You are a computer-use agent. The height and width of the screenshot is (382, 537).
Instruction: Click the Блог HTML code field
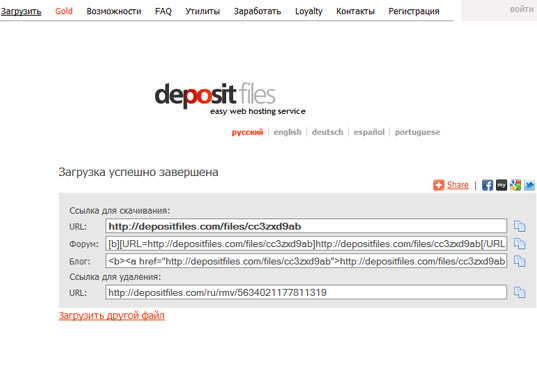(x=306, y=261)
